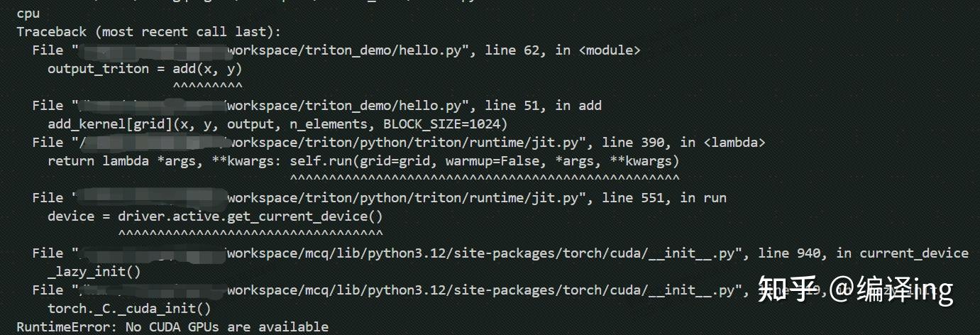Click the RuntimeError No CUDA GPUs message

(172, 327)
